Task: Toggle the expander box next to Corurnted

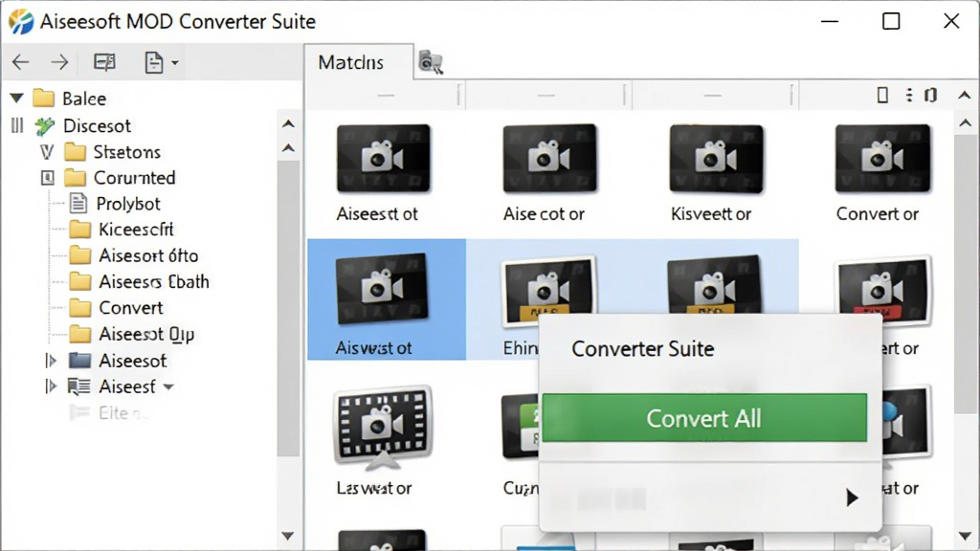Action: pos(48,178)
